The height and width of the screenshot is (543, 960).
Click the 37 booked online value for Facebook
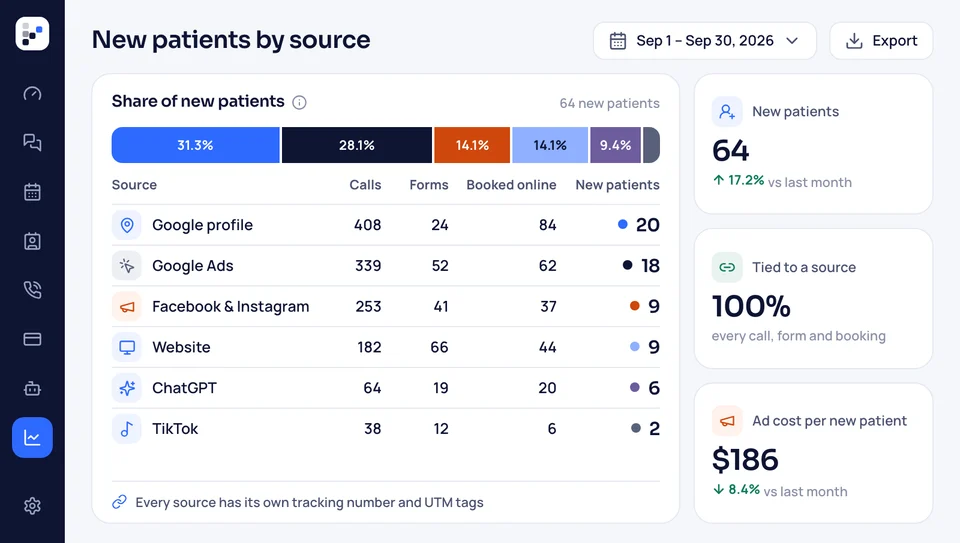pyautogui.click(x=548, y=307)
